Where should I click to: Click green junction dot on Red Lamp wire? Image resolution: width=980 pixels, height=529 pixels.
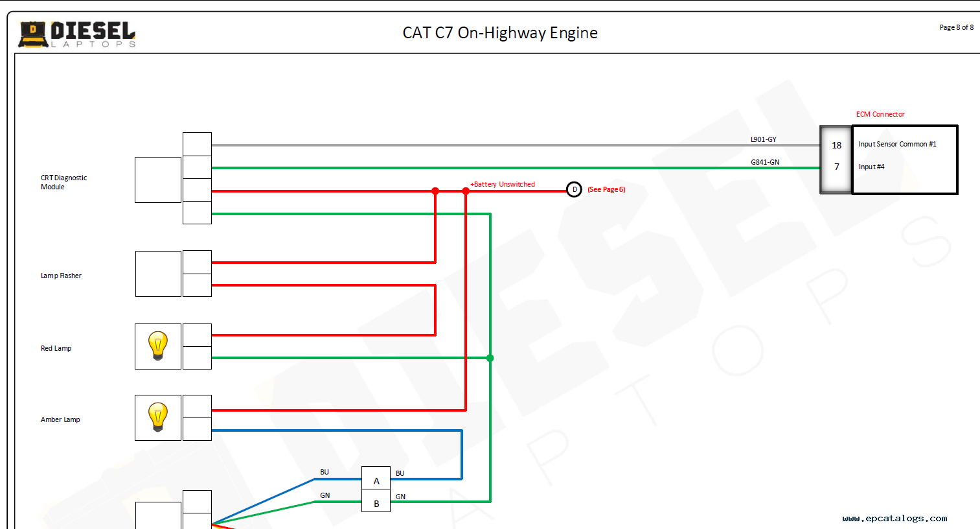coord(490,358)
